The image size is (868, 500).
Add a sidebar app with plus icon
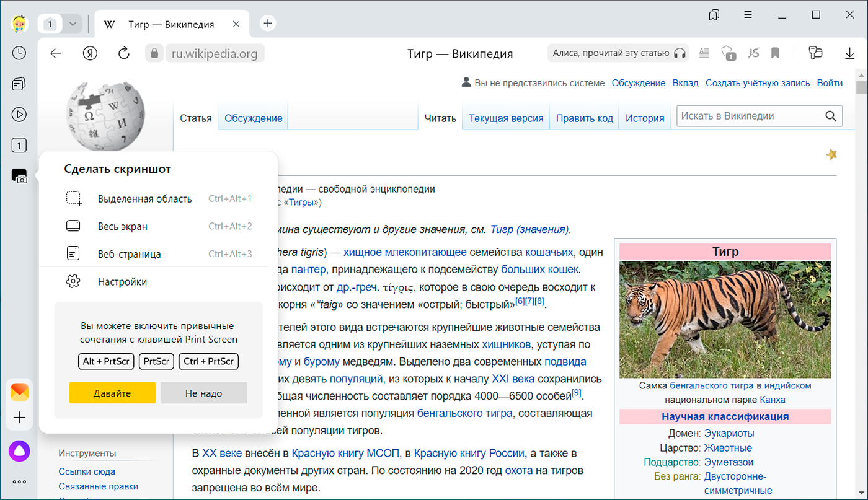point(19,418)
